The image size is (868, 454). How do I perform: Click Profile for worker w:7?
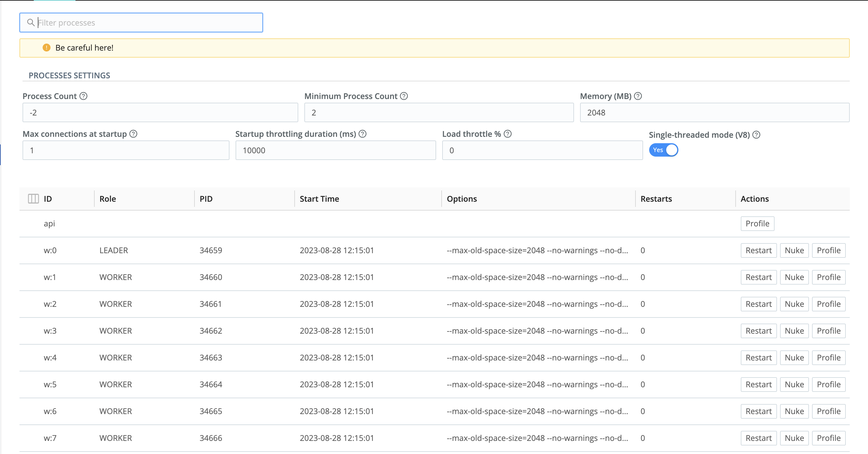[x=829, y=438]
